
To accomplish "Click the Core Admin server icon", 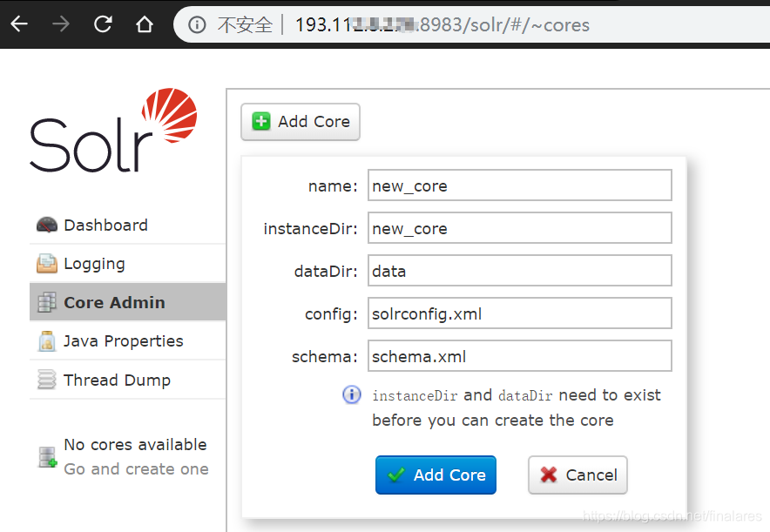I will point(47,302).
